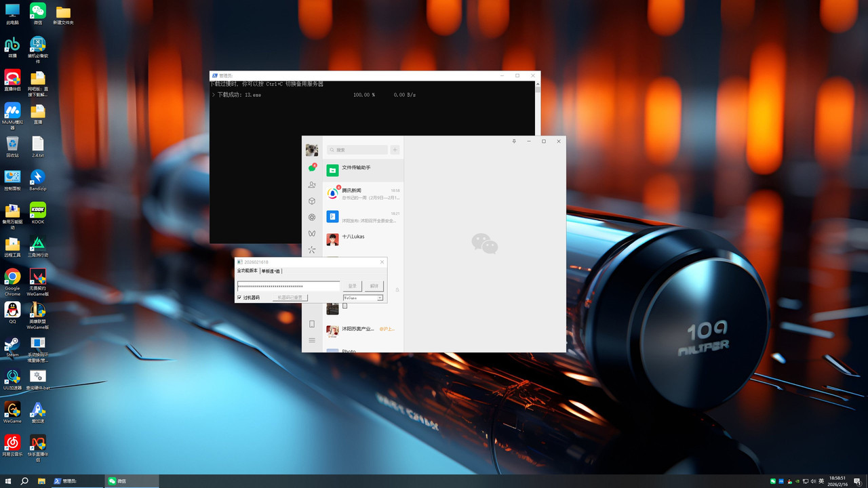The height and width of the screenshot is (488, 868).
Task: Open the Windows Start menu
Action: pyautogui.click(x=8, y=481)
